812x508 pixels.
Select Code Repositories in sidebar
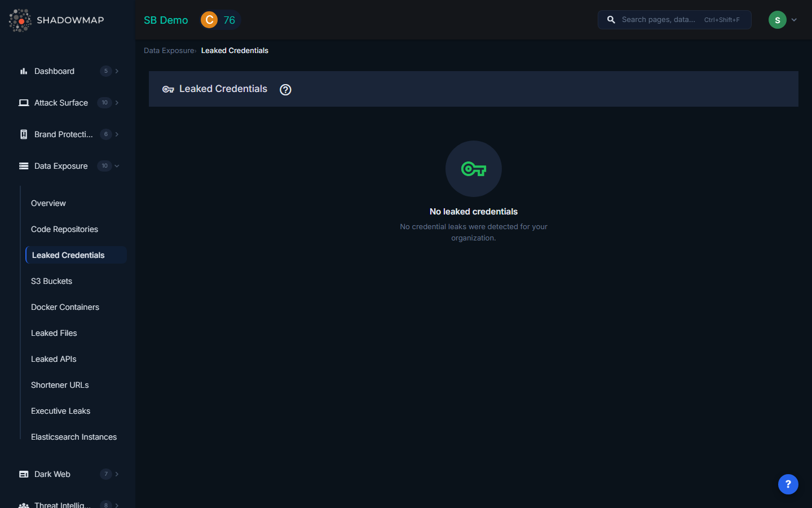coord(64,229)
